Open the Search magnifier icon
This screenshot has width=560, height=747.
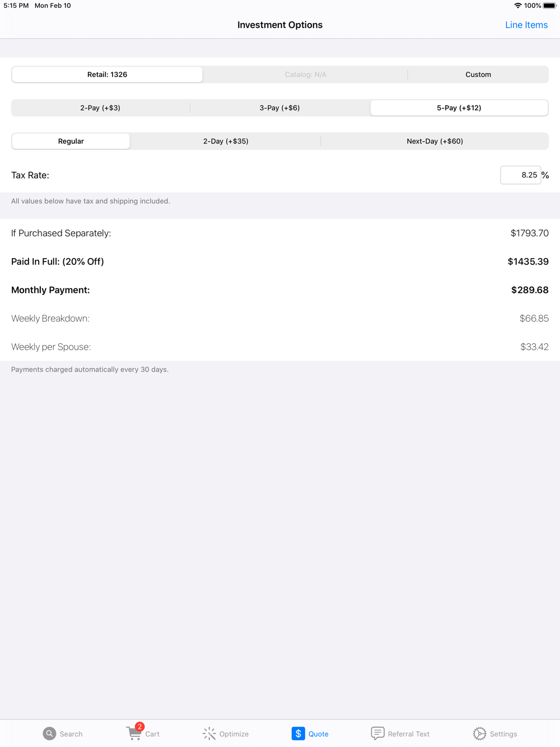click(x=49, y=734)
